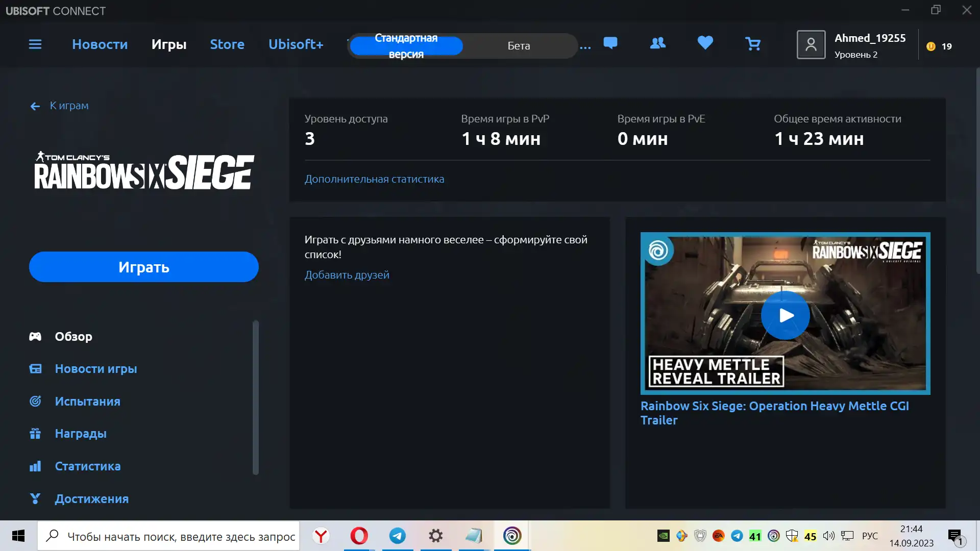Select Обзор in the sidebar

click(73, 336)
